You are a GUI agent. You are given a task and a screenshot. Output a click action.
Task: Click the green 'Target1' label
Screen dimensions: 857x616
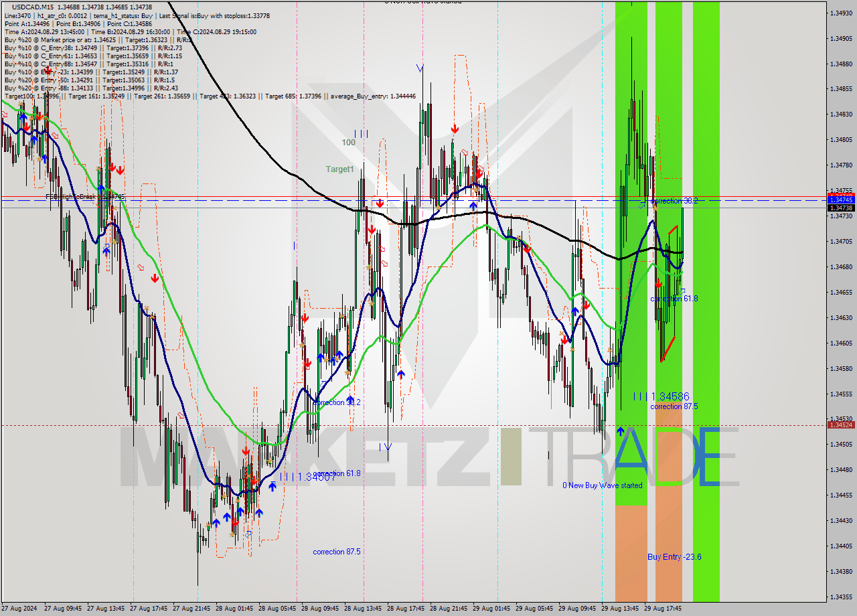(x=339, y=169)
